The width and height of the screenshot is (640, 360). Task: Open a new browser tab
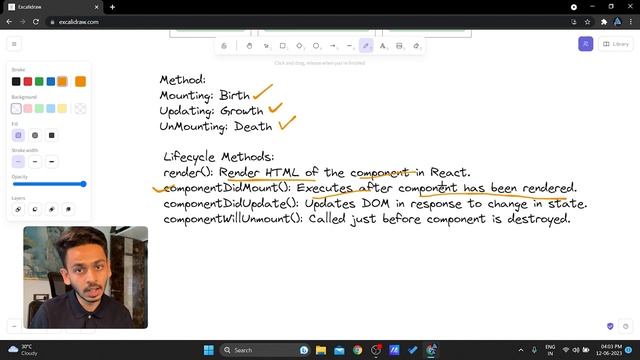point(112,7)
